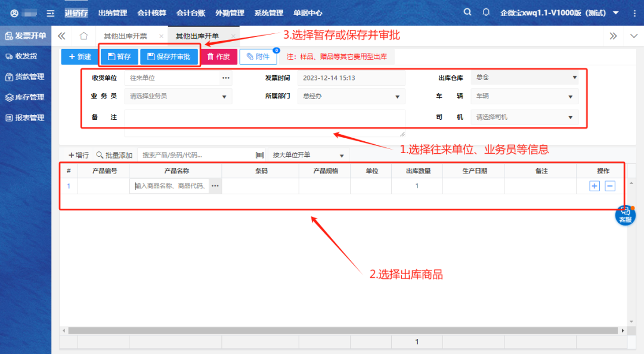Screen dimensions: 644x354
Task: Close the 其他出库开单 tab
Action: click(233, 36)
